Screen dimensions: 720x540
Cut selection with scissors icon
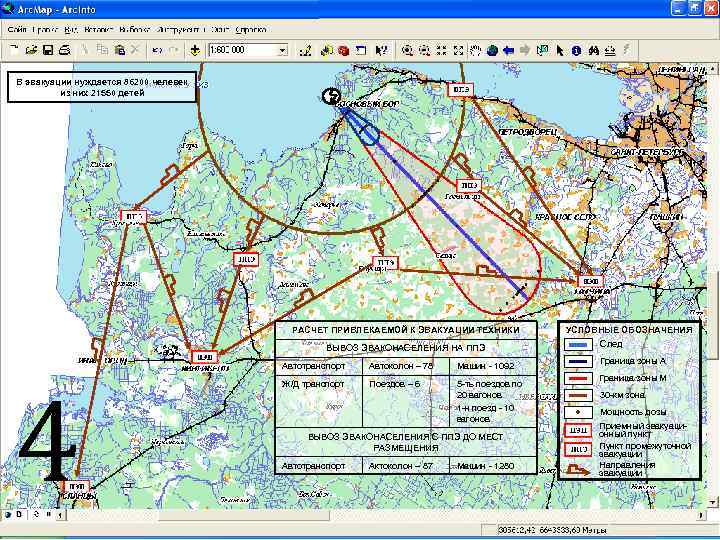tap(84, 50)
